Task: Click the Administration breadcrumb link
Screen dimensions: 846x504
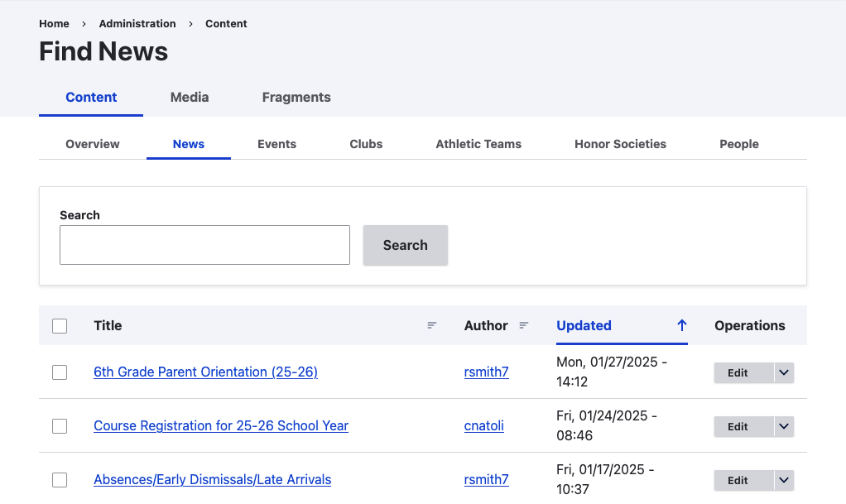Action: coord(137,24)
